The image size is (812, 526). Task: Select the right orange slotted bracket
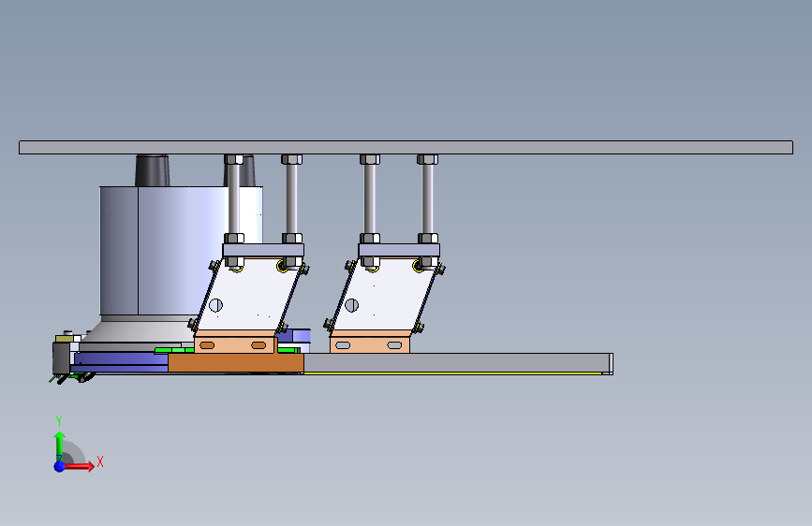[x=370, y=343]
